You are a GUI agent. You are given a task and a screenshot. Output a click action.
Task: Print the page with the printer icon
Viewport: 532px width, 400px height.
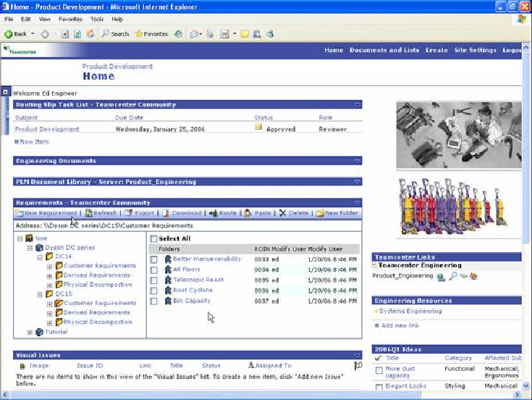pos(211,34)
